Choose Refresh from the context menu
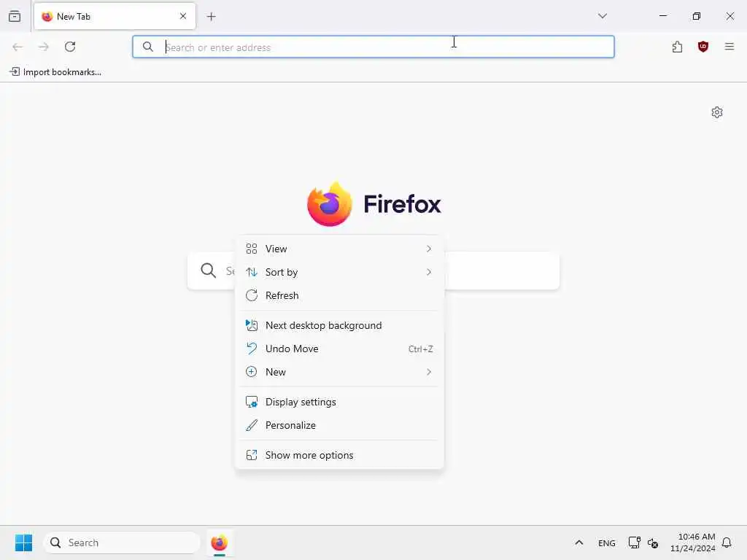Image resolution: width=747 pixels, height=560 pixels. click(339, 296)
